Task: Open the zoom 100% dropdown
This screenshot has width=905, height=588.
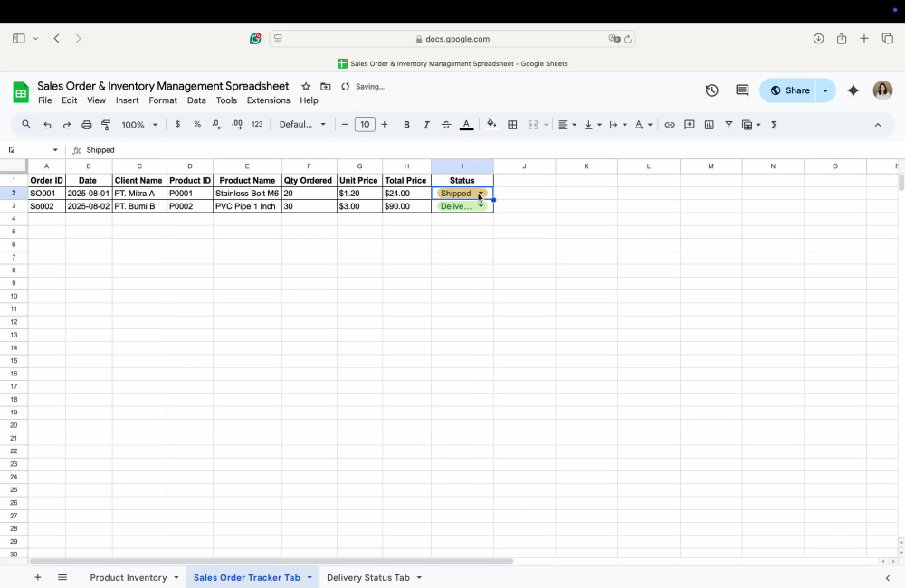Action: (x=139, y=125)
